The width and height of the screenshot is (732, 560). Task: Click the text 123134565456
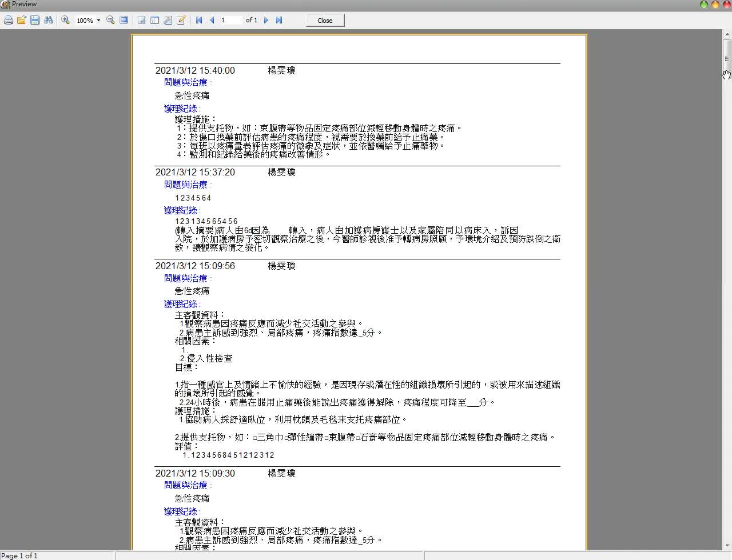click(206, 221)
